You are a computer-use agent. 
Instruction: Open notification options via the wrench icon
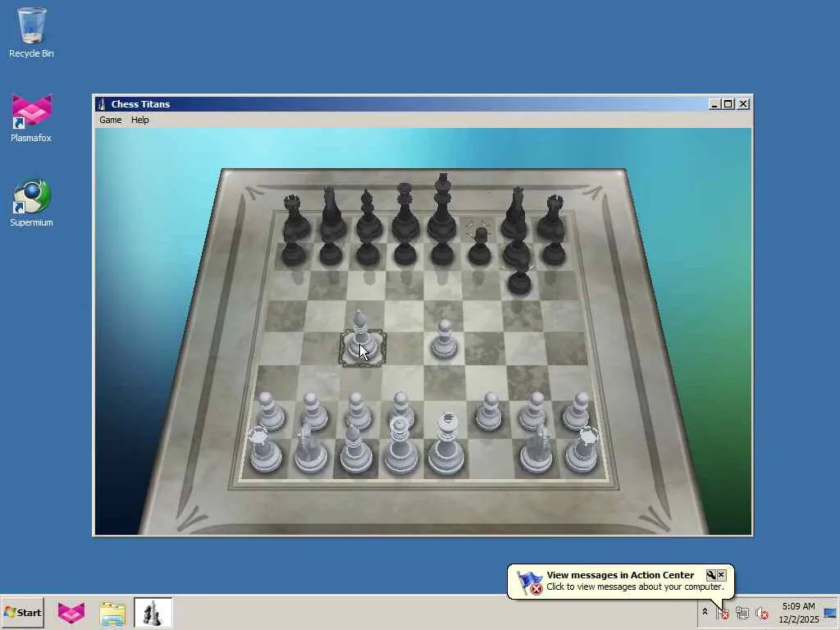click(x=711, y=575)
